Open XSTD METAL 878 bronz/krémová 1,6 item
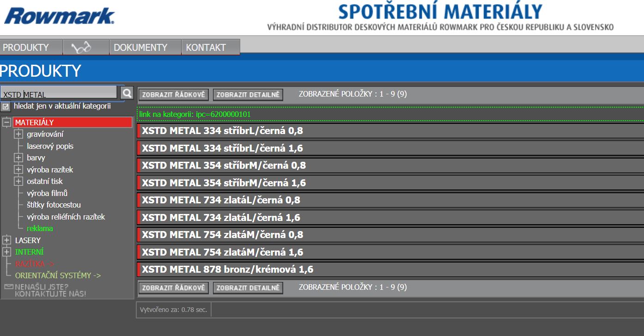Image resolution: width=644 pixels, height=336 pixels. [227, 269]
